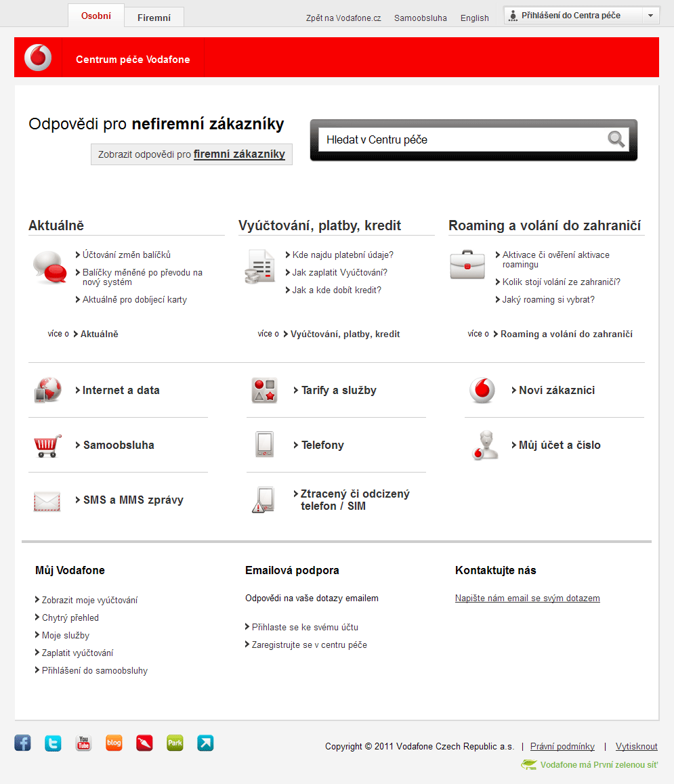Open the Chytrý přehled link
The width and height of the screenshot is (674, 784).
70,617
